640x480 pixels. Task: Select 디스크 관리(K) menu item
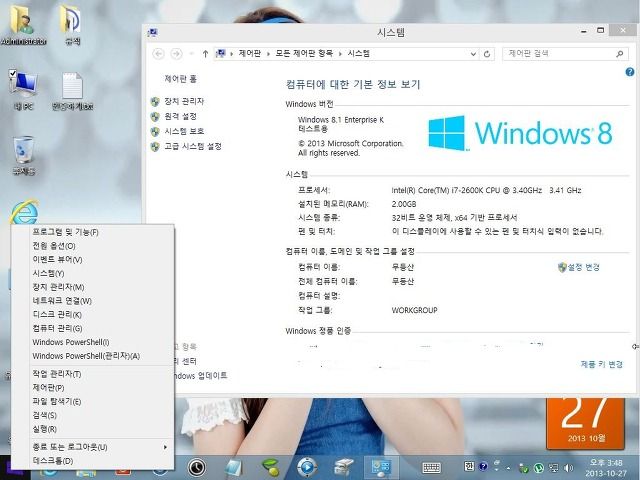click(x=93, y=315)
